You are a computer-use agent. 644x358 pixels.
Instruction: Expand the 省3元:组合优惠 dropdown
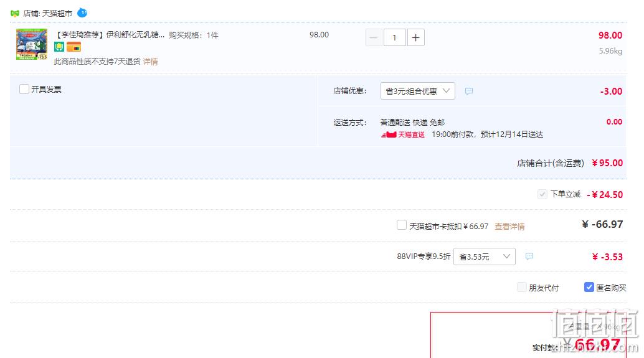point(418,91)
